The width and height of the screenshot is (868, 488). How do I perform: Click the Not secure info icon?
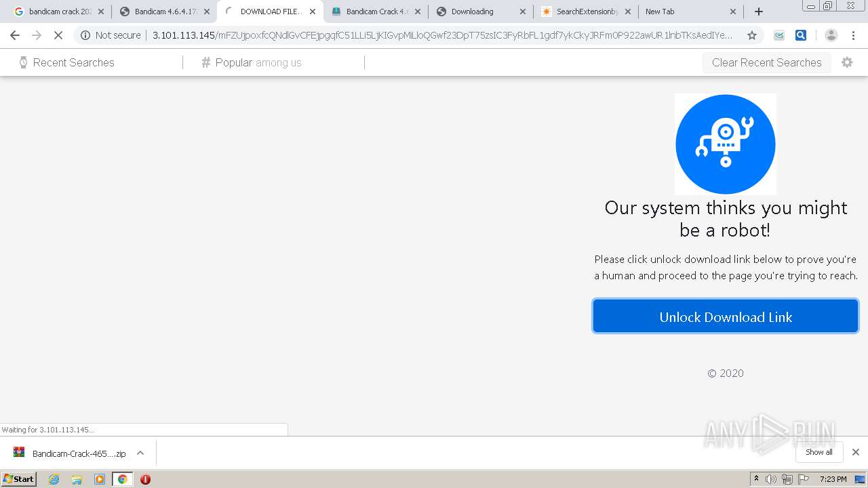click(x=85, y=35)
